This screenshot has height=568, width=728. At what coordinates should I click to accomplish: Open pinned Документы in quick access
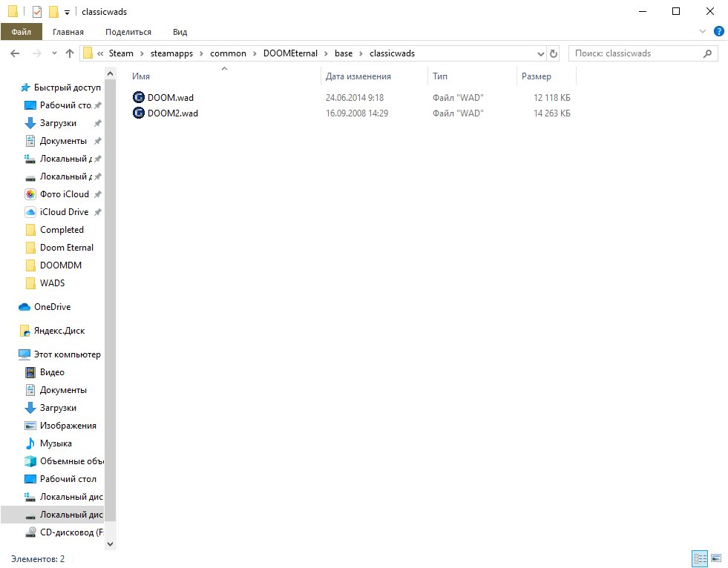pyautogui.click(x=63, y=141)
